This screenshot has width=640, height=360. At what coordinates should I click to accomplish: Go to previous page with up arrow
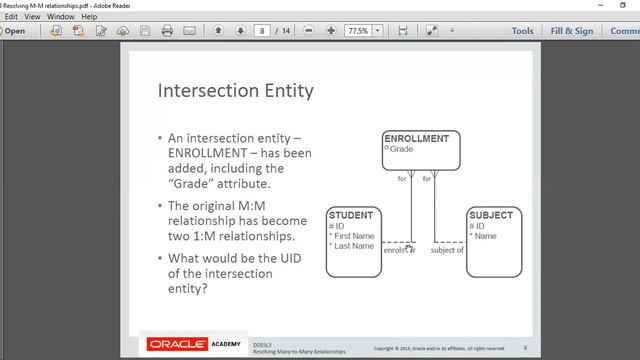point(218,31)
